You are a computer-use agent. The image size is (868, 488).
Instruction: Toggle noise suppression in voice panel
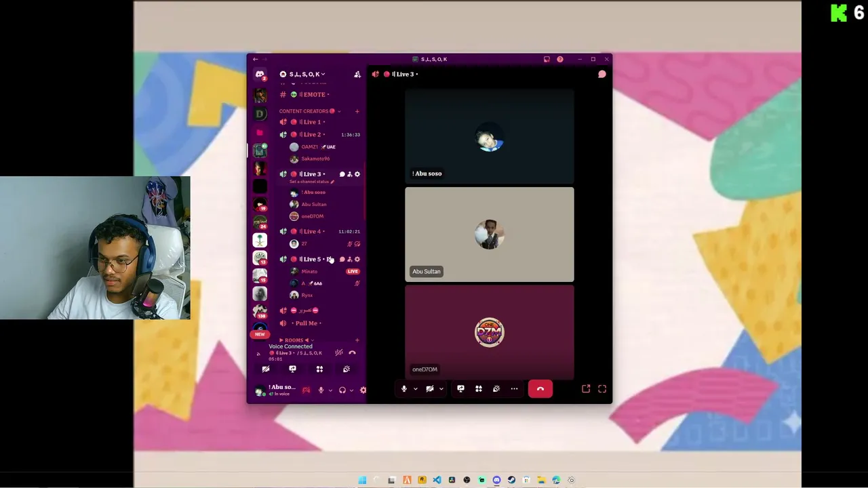(339, 352)
